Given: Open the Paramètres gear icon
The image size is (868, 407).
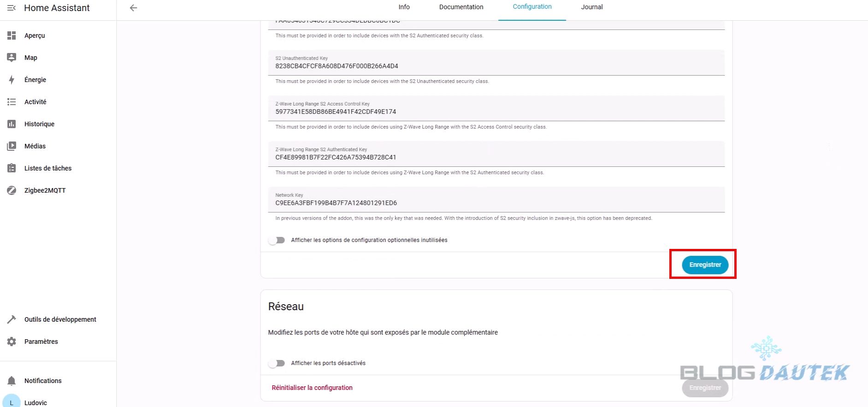Looking at the screenshot, I should tap(12, 342).
